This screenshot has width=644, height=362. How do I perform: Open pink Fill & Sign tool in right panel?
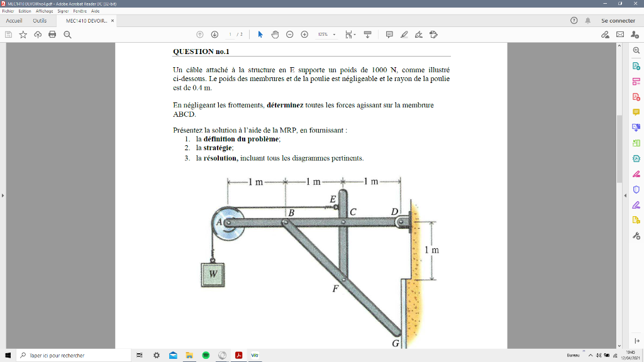click(636, 174)
